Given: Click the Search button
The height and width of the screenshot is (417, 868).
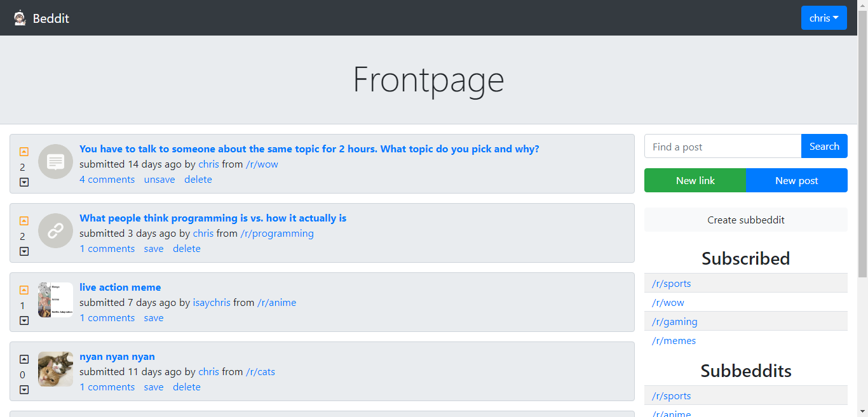Looking at the screenshot, I should coord(824,146).
